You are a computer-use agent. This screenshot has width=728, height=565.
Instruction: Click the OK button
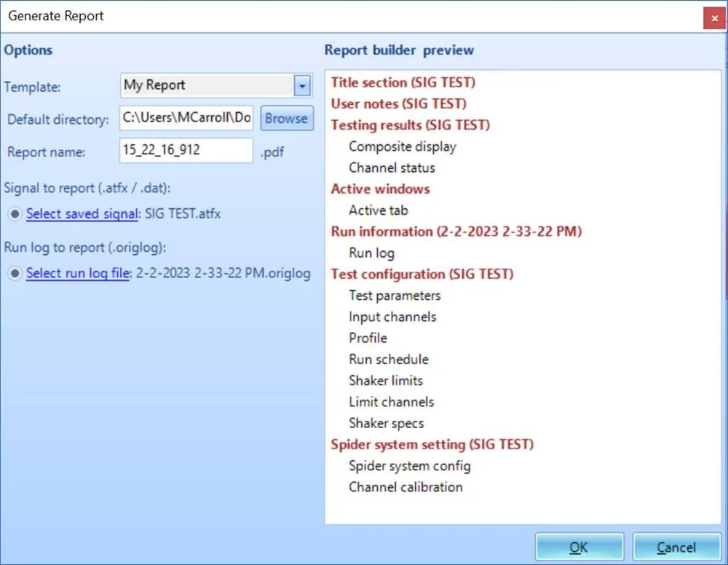(x=579, y=547)
